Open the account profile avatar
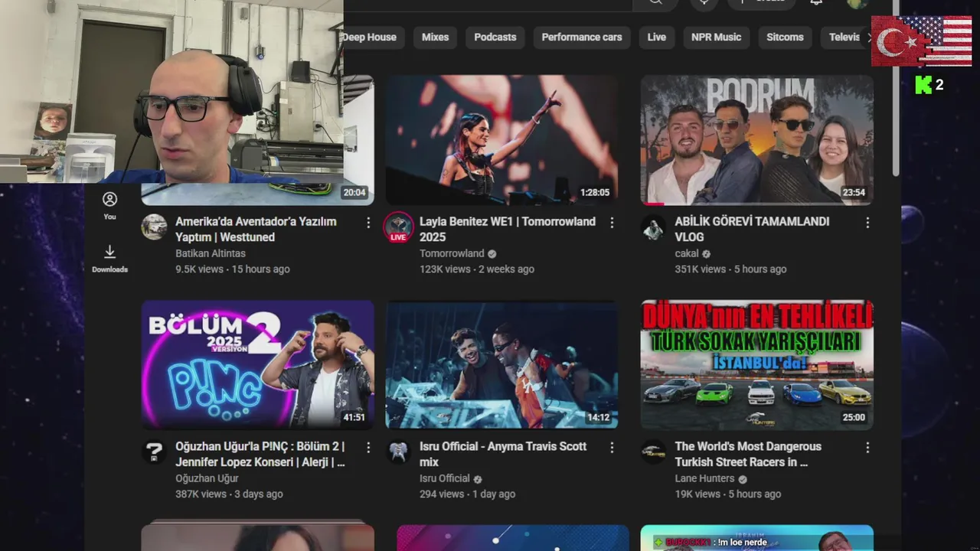 857,3
